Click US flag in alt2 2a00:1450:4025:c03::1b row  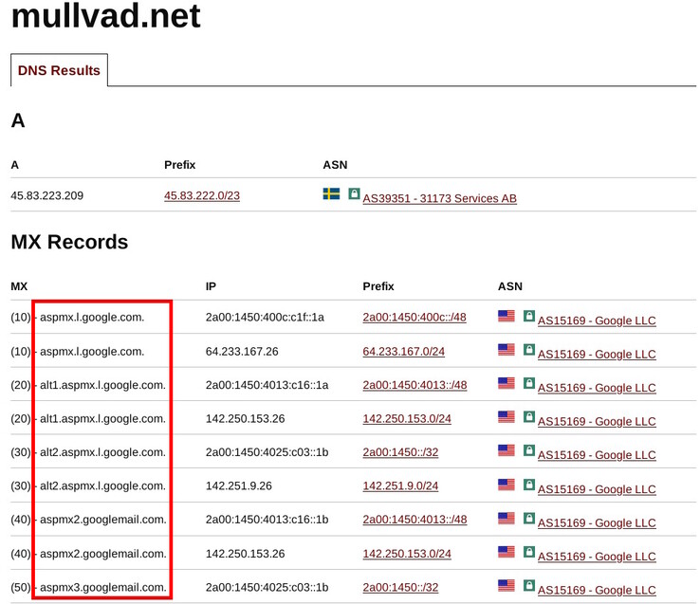(507, 450)
